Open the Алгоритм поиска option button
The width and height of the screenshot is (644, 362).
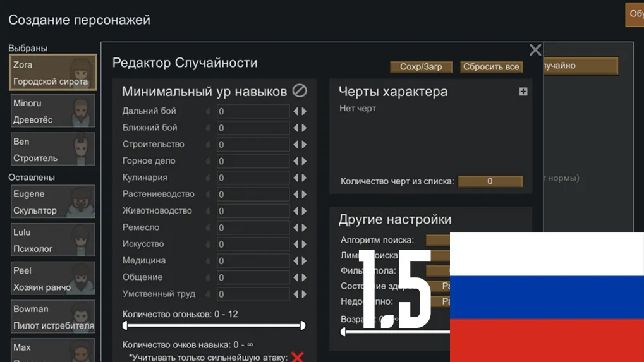tap(437, 240)
